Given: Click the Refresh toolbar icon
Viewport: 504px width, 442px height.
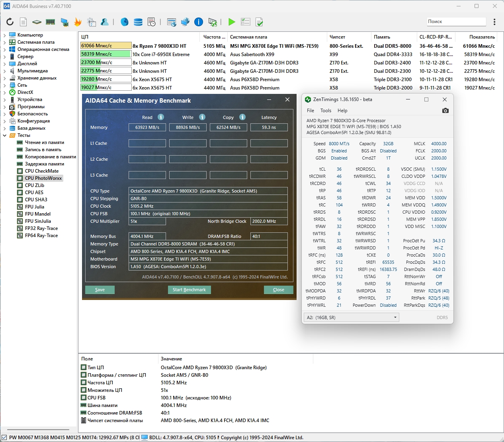Looking at the screenshot, I should 10,22.
